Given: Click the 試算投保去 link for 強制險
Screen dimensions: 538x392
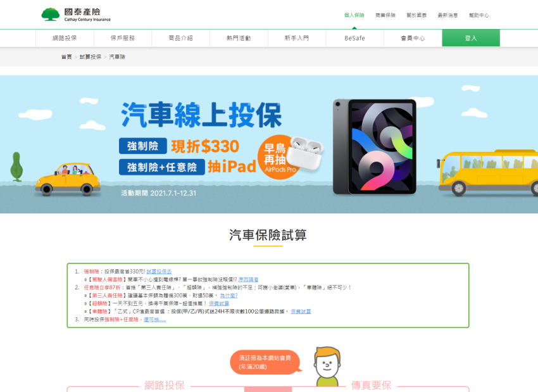Looking at the screenshot, I should 159,272.
